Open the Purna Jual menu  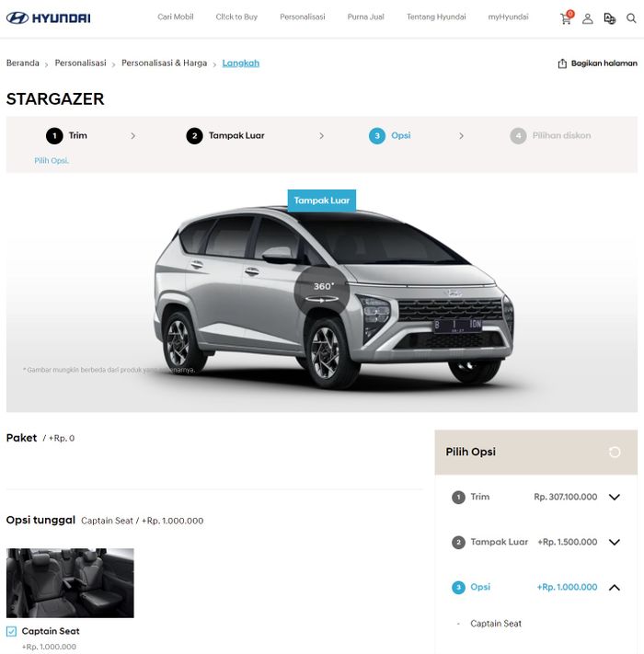point(366,17)
